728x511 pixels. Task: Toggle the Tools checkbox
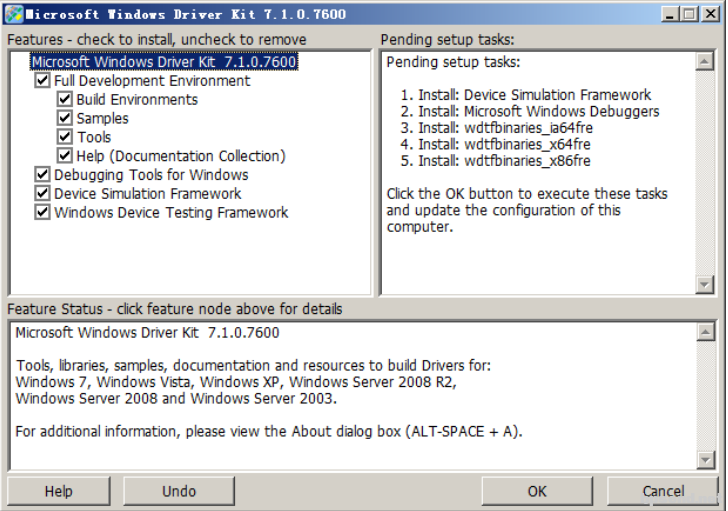65,137
